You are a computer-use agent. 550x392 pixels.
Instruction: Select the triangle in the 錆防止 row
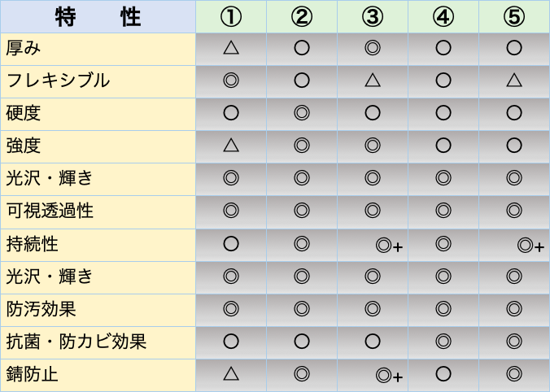(x=230, y=373)
